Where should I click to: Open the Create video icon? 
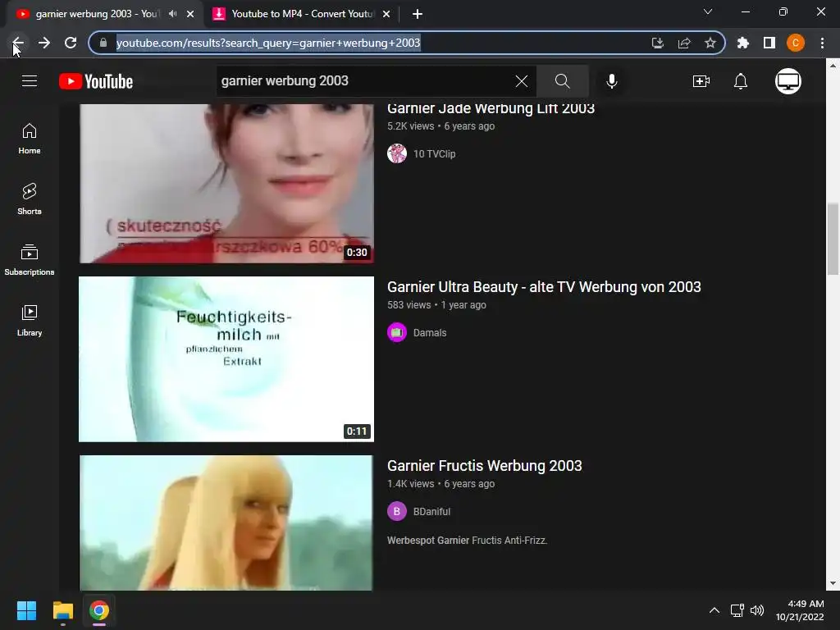(701, 81)
